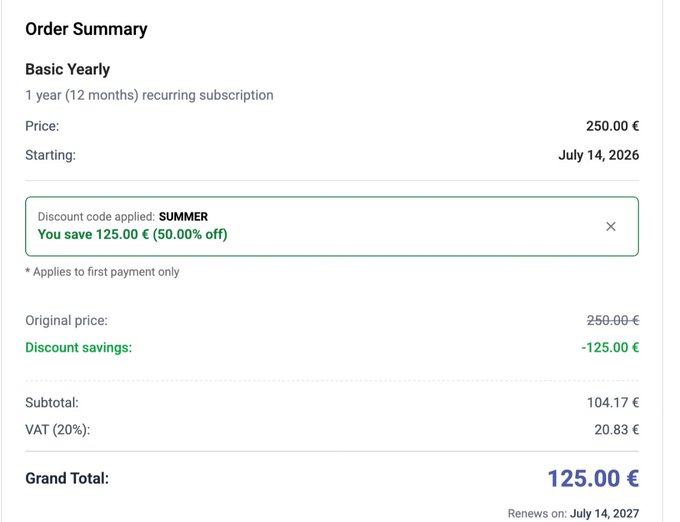Click the Basic Yearly plan name
The image size is (680, 522).
click(68, 69)
